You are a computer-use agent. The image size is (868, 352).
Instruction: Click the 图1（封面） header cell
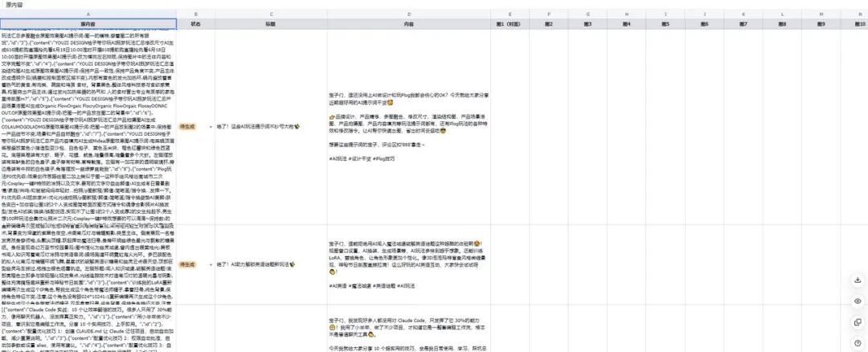(x=510, y=24)
